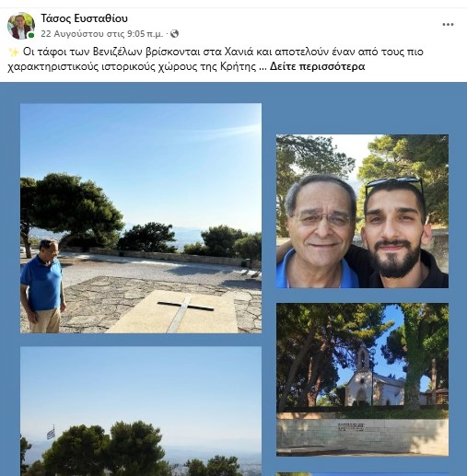Viewport: 467px width, 476px height.
Task: Click the green online status dot
Action: [31, 36]
